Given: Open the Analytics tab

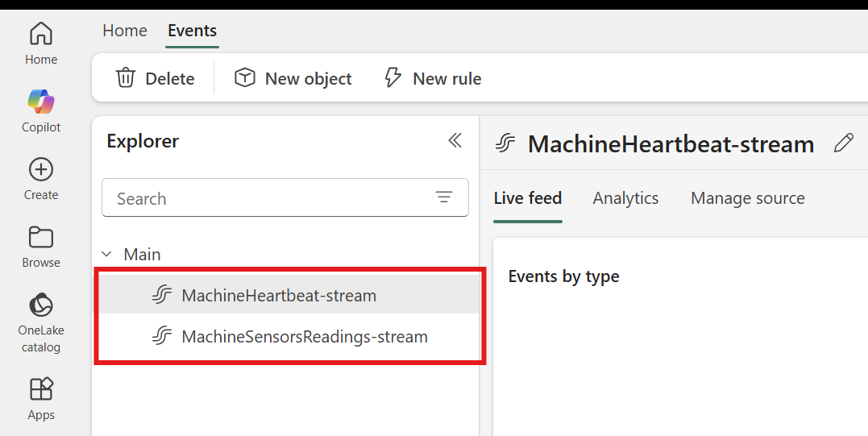Looking at the screenshot, I should click(625, 198).
